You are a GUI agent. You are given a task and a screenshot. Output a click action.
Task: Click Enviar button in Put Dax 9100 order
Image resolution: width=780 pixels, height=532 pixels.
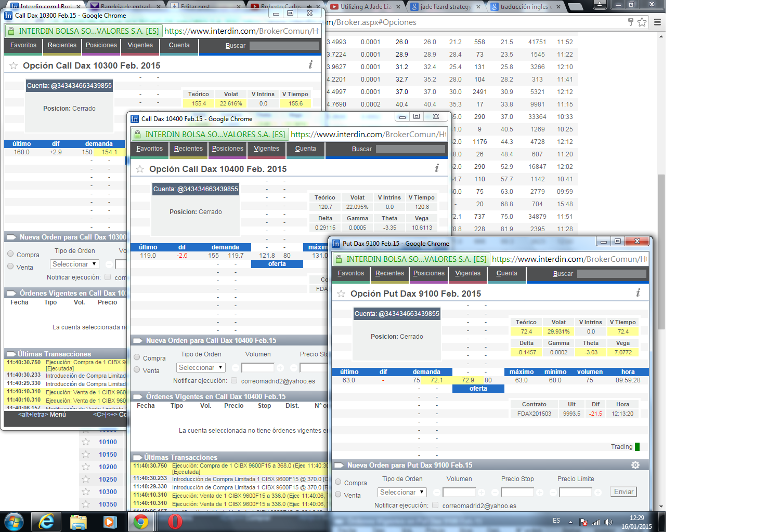[623, 492]
